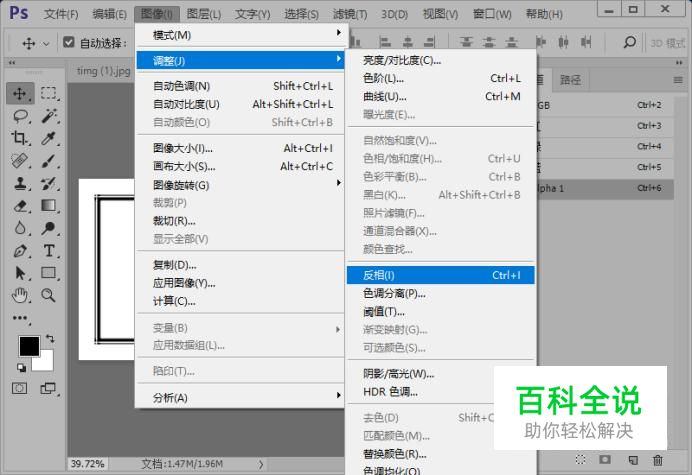692x475 pixels.
Task: Select the Zoom tool
Action: (x=49, y=295)
